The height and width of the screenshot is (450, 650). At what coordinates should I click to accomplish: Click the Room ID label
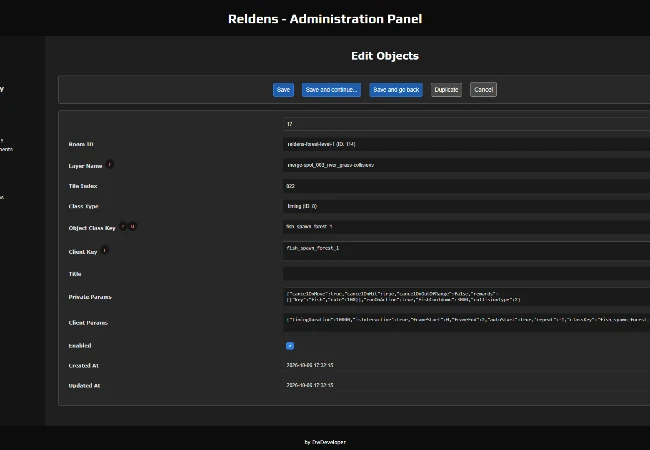tap(81, 144)
